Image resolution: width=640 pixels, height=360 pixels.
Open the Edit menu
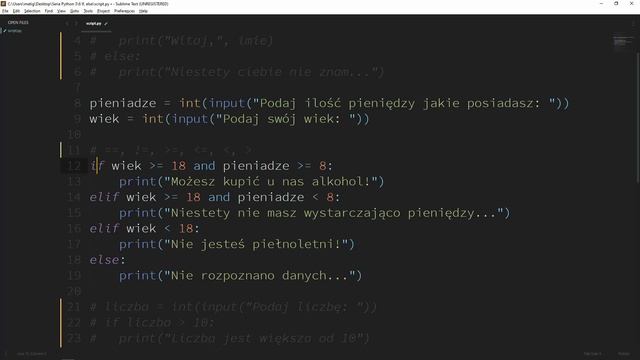pos(16,11)
